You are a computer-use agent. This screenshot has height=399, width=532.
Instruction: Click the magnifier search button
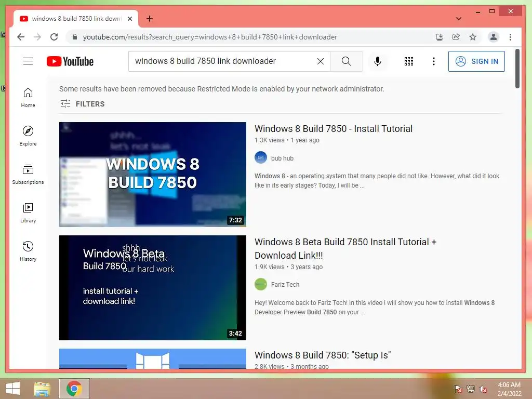[346, 61]
